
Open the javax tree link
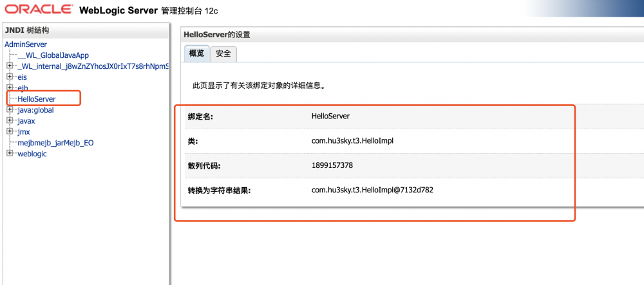click(x=26, y=121)
